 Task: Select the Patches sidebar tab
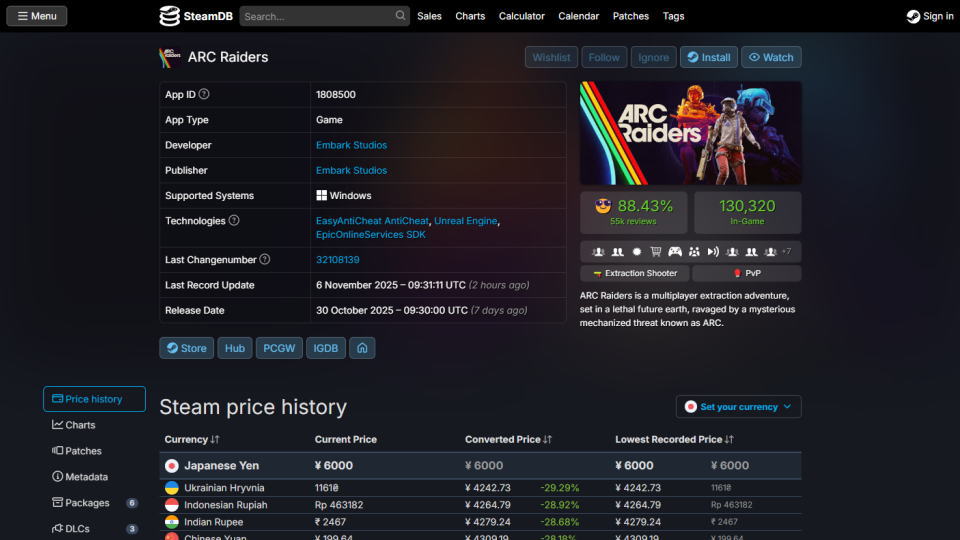tap(94, 451)
